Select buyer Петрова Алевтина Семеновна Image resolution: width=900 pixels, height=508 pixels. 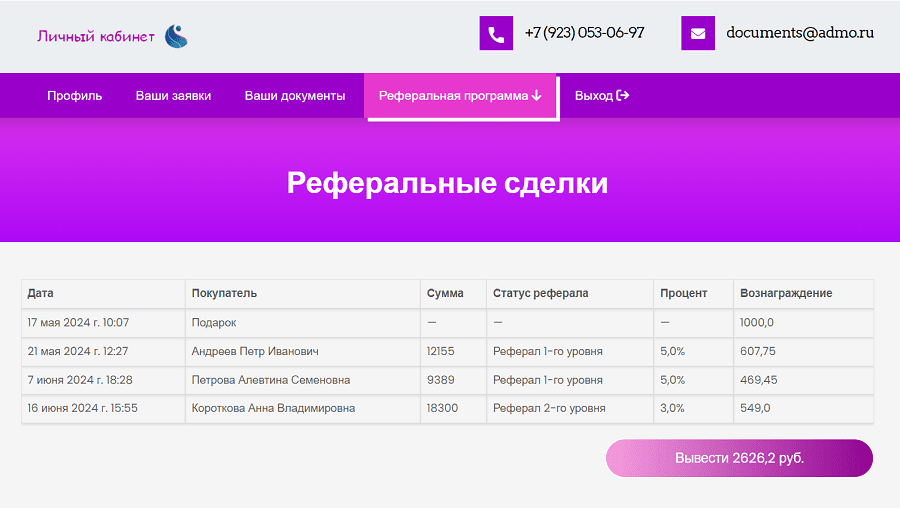tap(271, 380)
